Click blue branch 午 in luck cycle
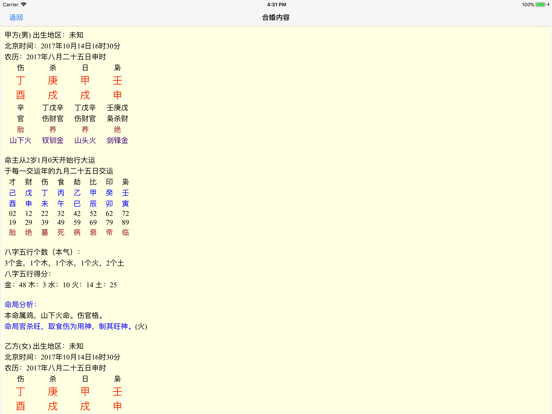This screenshot has width=552, height=414. click(x=61, y=203)
